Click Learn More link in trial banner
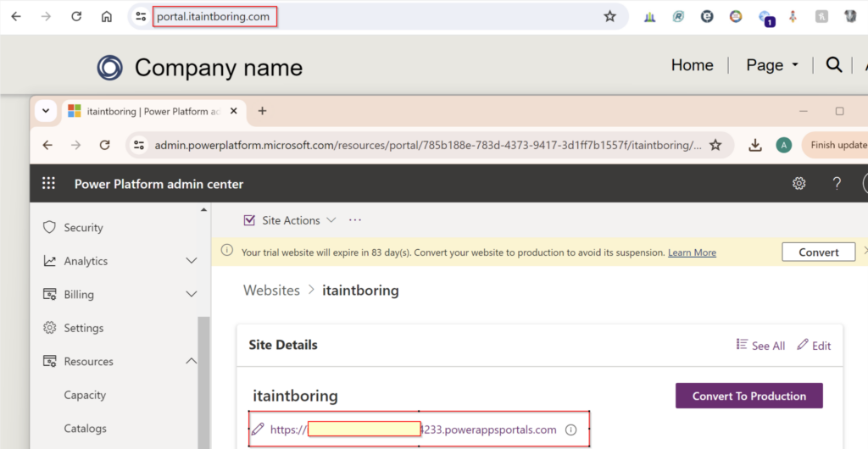 692,252
